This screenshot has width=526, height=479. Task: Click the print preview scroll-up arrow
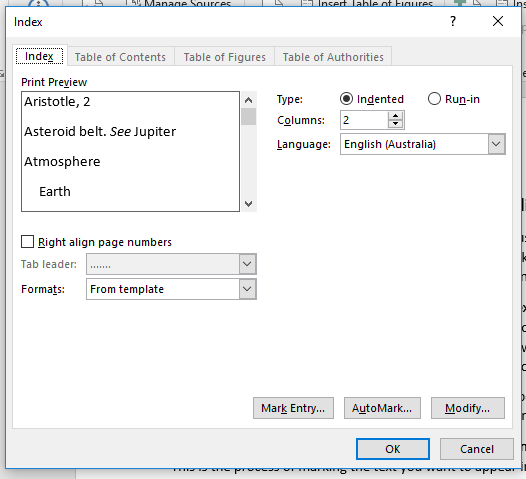click(x=249, y=100)
